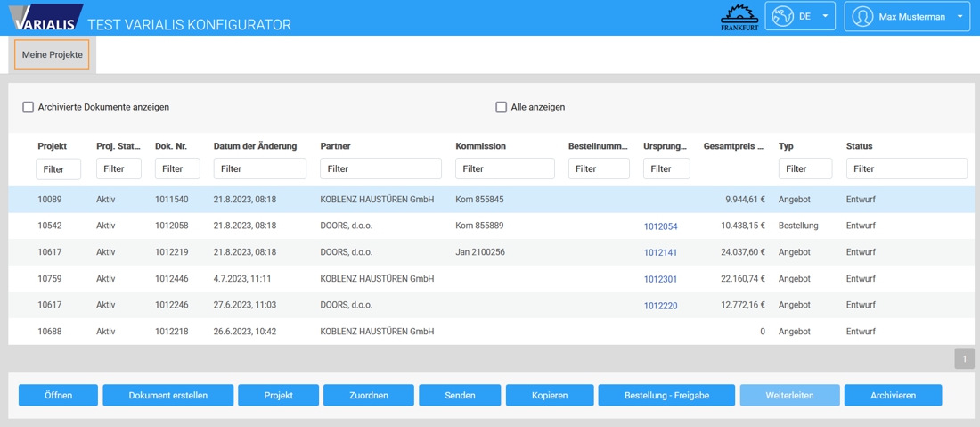Image resolution: width=980 pixels, height=427 pixels.
Task: Enable Archivierte Dokumente anzeigen checkbox
Action: (29, 107)
